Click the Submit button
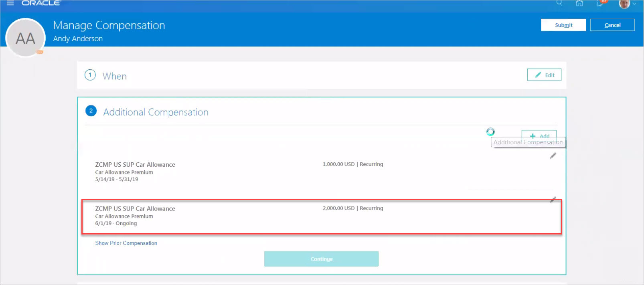Viewport: 644px width, 285px height. pyautogui.click(x=563, y=25)
